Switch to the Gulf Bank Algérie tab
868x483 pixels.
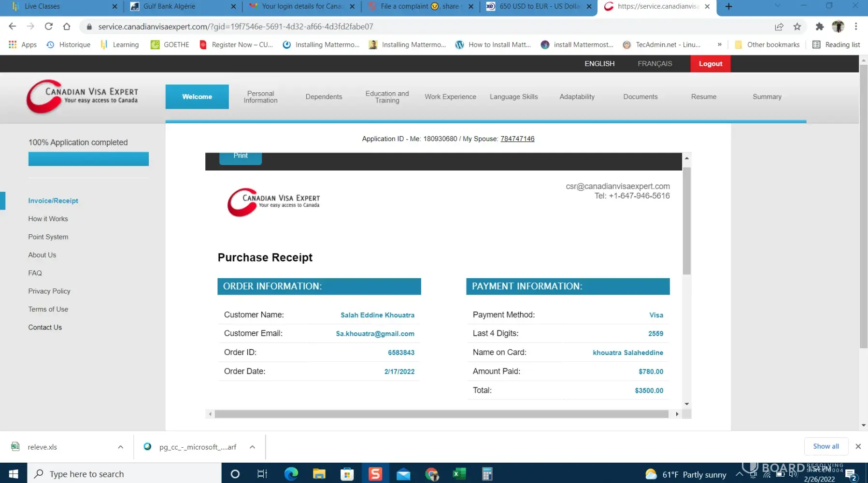(x=183, y=6)
